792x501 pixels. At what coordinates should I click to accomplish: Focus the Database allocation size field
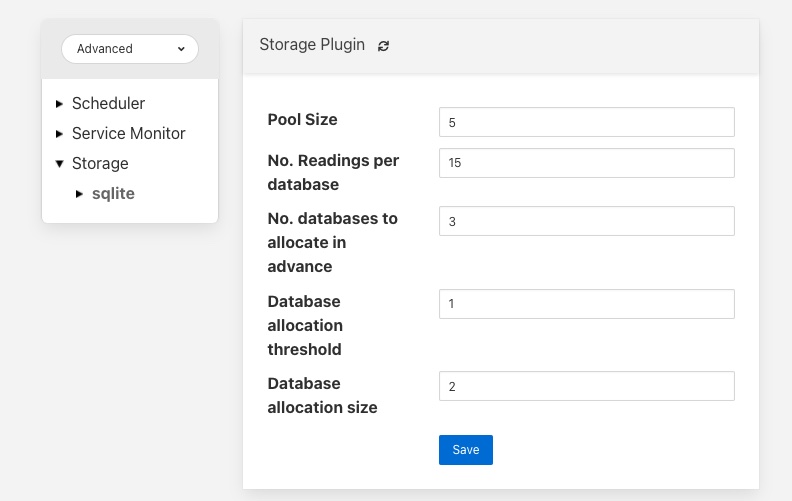click(586, 386)
